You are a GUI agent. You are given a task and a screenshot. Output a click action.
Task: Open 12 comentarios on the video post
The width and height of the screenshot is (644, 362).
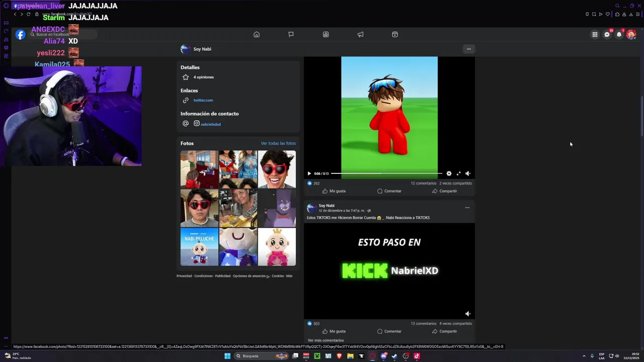coord(424,184)
